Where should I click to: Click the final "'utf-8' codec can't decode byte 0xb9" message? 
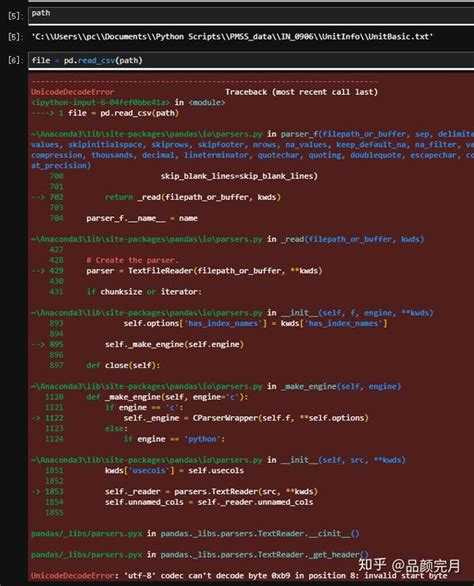tap(239, 576)
